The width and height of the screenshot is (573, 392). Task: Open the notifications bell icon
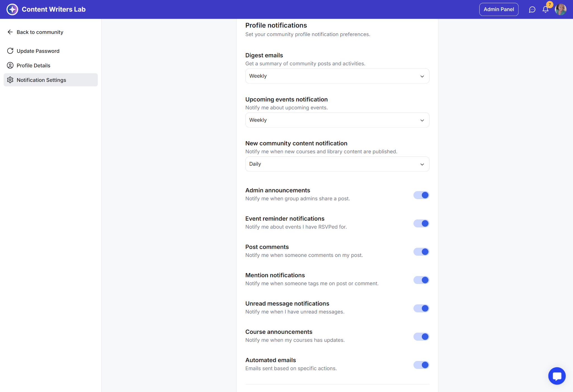[x=545, y=10]
